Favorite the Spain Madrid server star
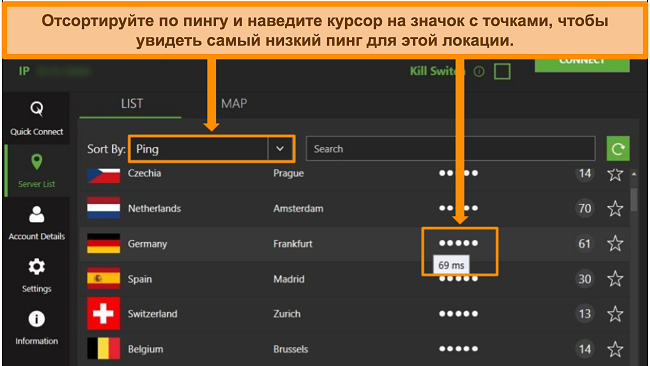 (x=615, y=279)
